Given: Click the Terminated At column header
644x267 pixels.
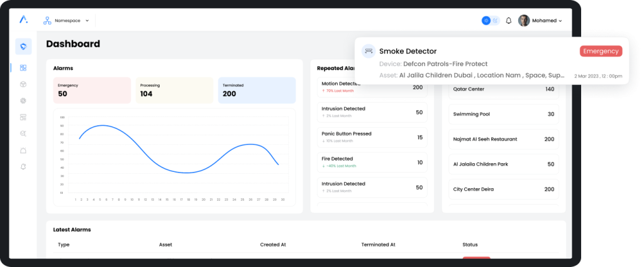Looking at the screenshot, I should point(378,245).
